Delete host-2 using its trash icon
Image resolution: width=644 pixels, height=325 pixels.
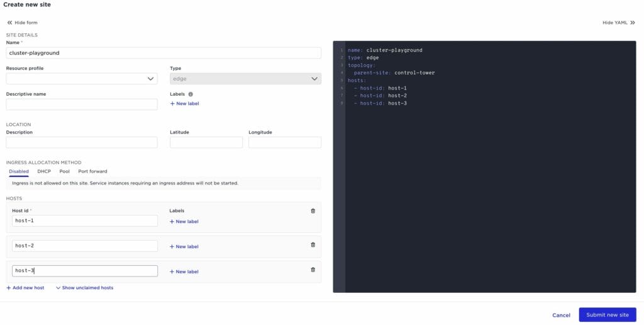click(x=313, y=244)
